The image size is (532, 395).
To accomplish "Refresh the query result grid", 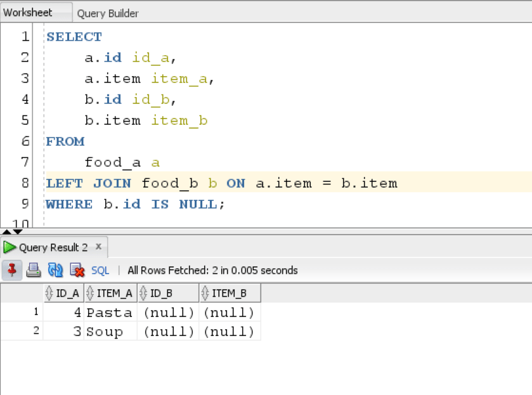I will click(x=56, y=270).
